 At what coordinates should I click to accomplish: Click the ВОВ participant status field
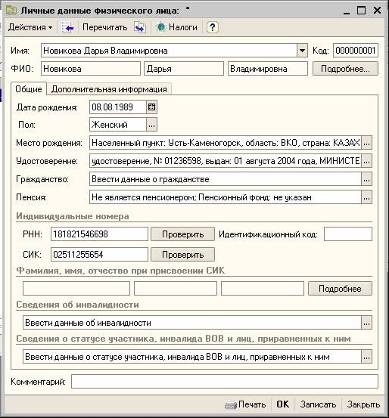point(192,357)
